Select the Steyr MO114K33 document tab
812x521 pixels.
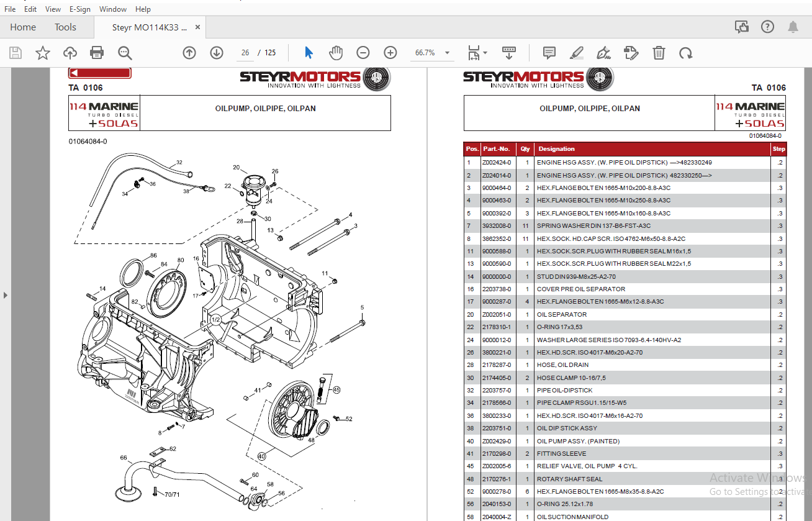click(x=150, y=27)
